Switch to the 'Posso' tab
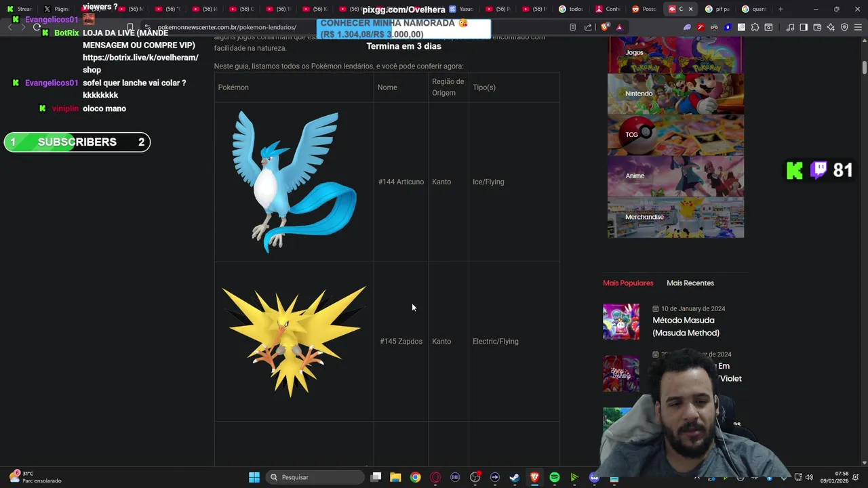The width and height of the screenshot is (868, 488). click(x=645, y=9)
